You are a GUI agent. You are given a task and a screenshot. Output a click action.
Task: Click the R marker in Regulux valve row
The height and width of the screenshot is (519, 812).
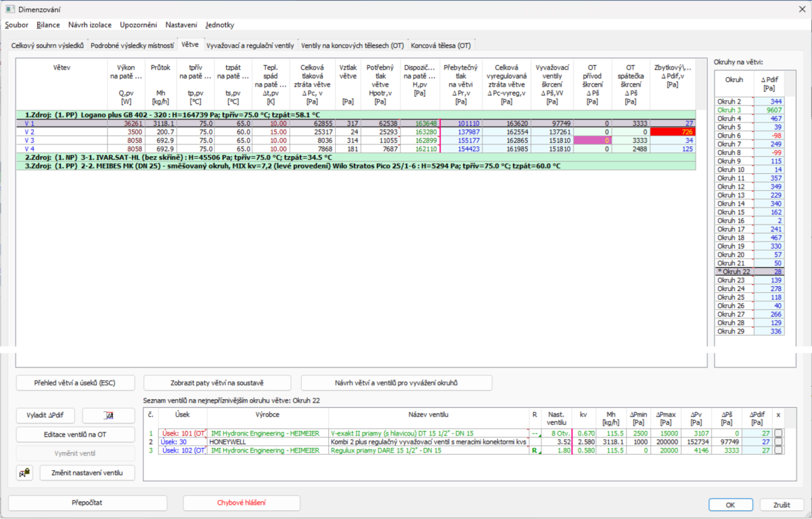tap(534, 451)
